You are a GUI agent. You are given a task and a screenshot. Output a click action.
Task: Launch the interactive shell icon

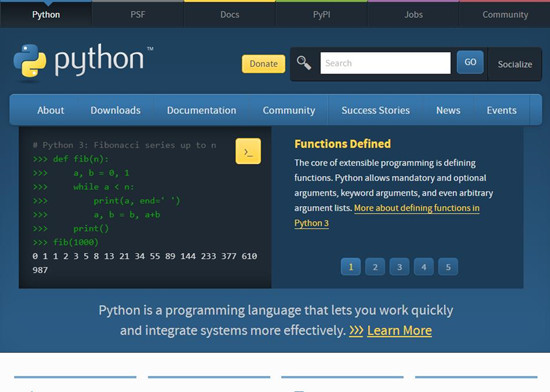click(x=248, y=151)
